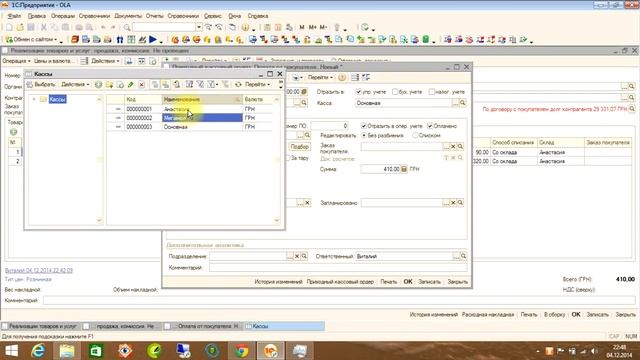Click the blue play triangle icon in main toolbar
This screenshot has width=640, height=360.
tap(153, 40)
